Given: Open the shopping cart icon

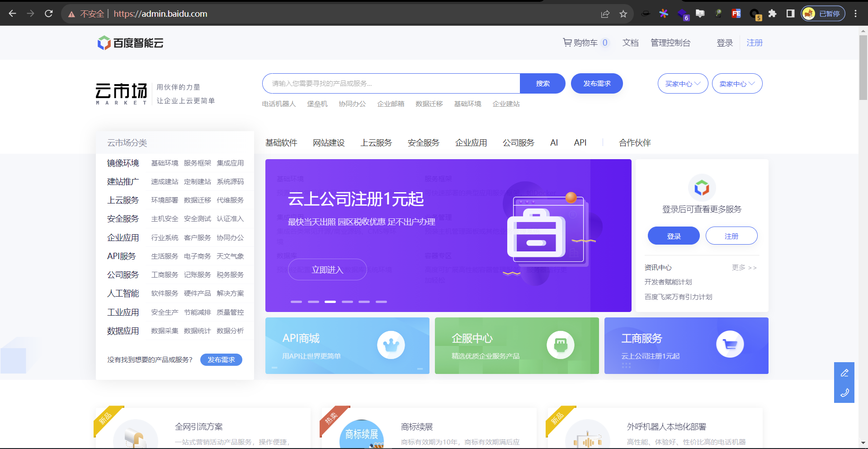Looking at the screenshot, I should click(x=567, y=43).
